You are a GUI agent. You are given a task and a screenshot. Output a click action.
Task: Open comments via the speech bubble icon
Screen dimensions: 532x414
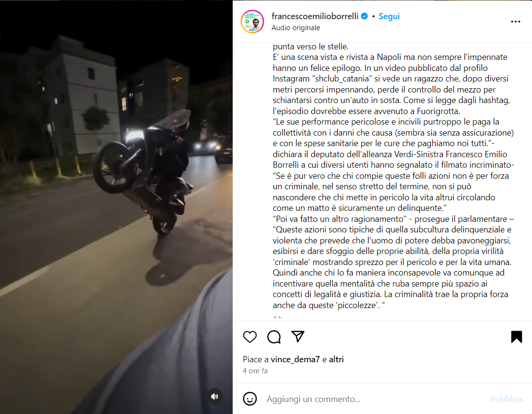274,337
